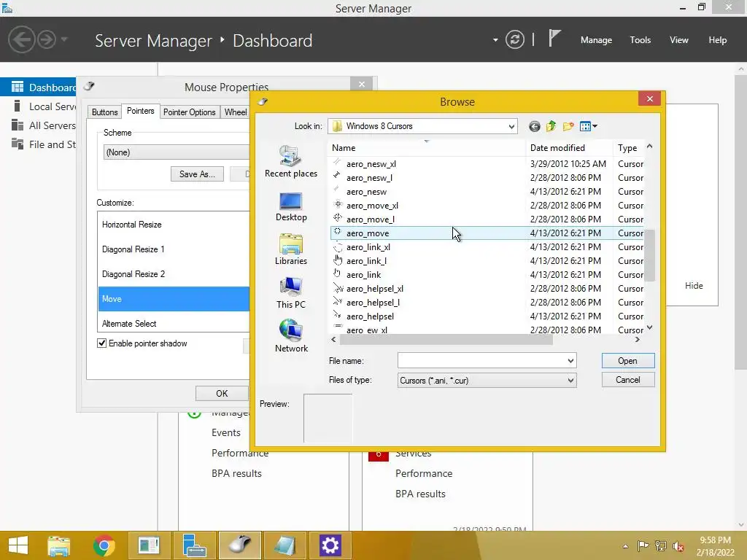Expand the Look in folder dropdown

[511, 126]
